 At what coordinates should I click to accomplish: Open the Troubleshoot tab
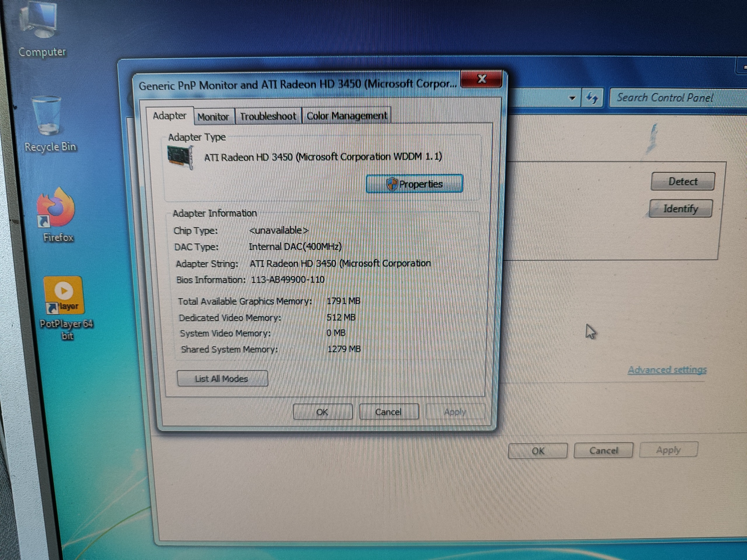pyautogui.click(x=268, y=116)
